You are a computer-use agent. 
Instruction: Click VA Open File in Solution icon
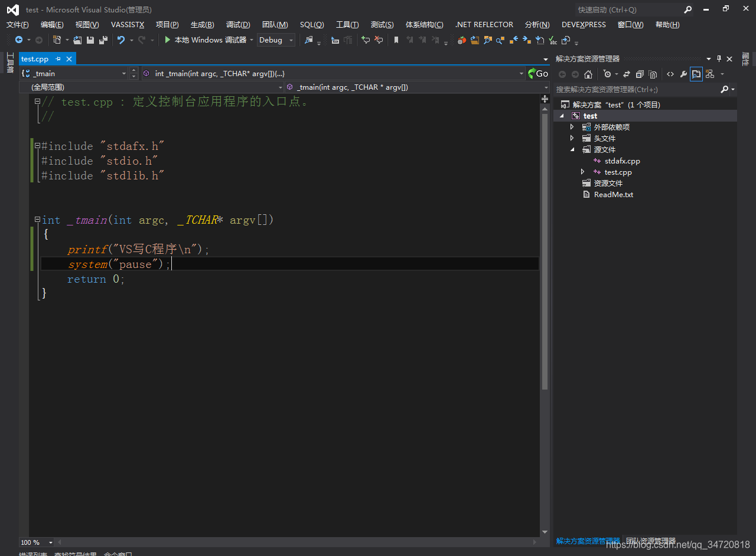pyautogui.click(x=475, y=40)
